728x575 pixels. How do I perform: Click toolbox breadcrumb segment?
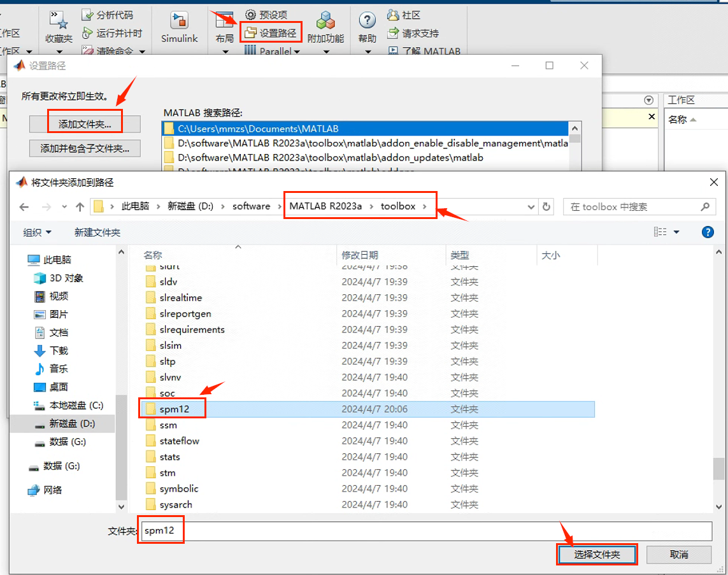[398, 206]
